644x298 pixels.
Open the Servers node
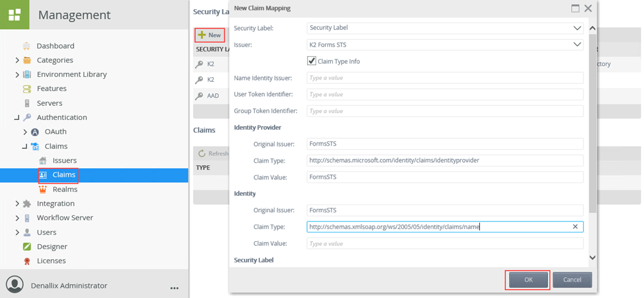50,103
